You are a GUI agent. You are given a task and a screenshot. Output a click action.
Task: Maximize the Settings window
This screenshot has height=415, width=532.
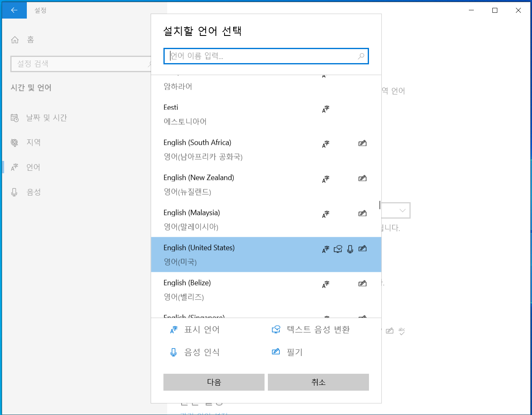[x=495, y=10]
